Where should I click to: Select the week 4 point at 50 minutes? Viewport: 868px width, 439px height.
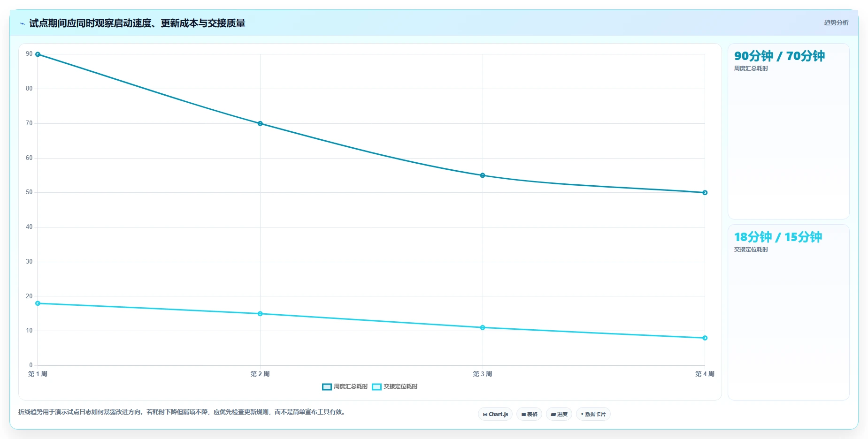(x=705, y=193)
